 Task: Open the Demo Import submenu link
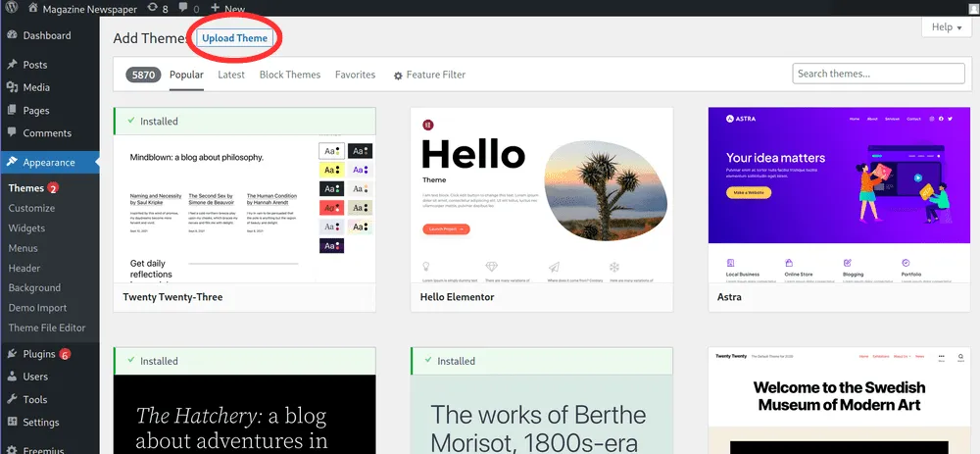37,308
